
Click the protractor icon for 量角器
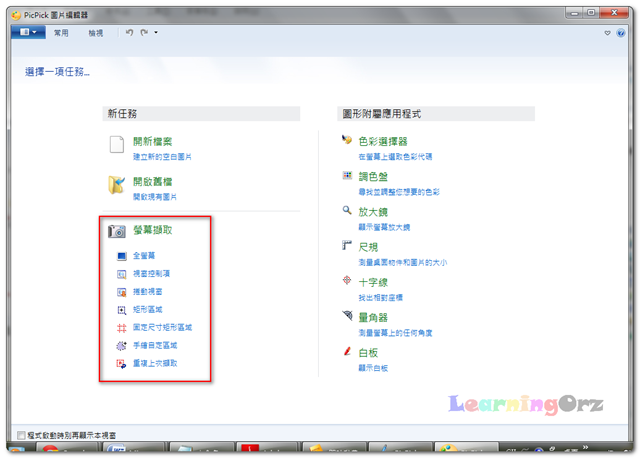(347, 315)
